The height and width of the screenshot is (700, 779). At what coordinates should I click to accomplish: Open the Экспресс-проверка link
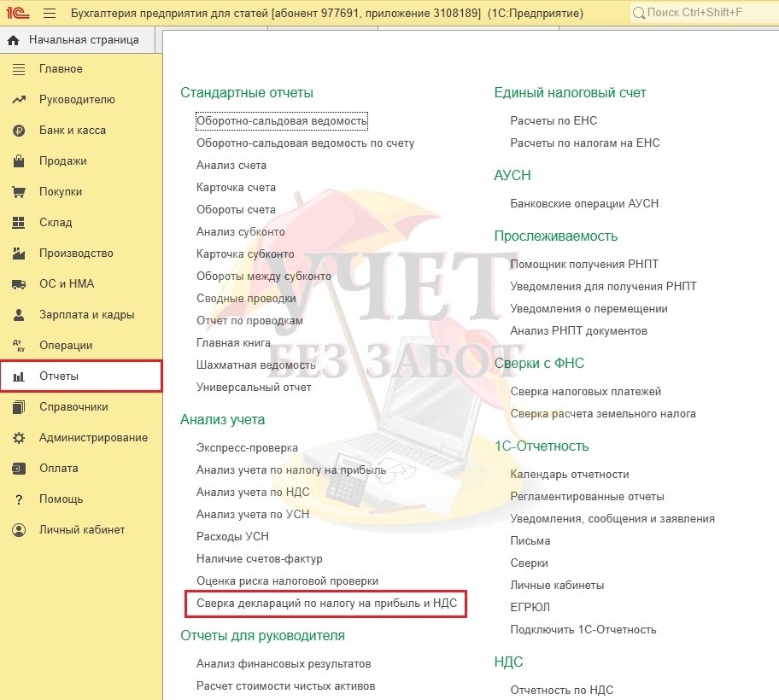tap(247, 448)
